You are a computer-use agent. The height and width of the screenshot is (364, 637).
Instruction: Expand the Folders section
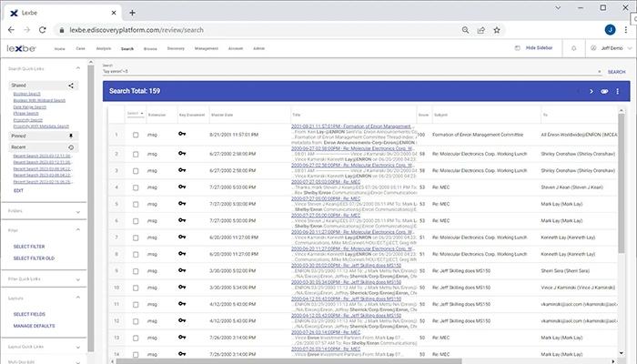point(78,212)
